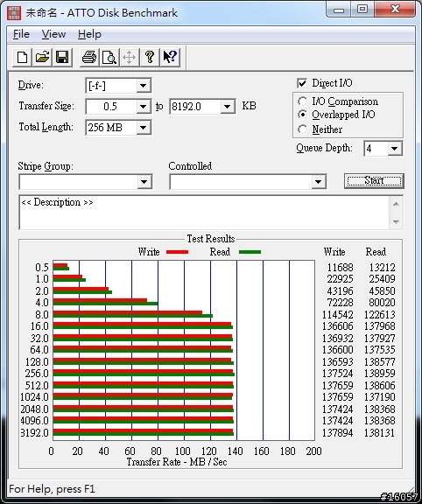Image resolution: width=422 pixels, height=504 pixels.
Task: Click the 8.0 row label in chart
Action: (42, 315)
